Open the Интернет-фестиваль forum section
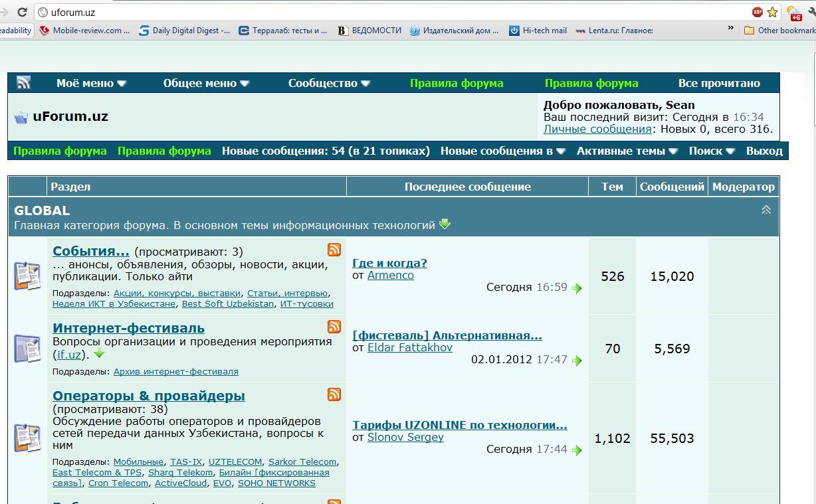The height and width of the screenshot is (504, 816). pyautogui.click(x=129, y=328)
